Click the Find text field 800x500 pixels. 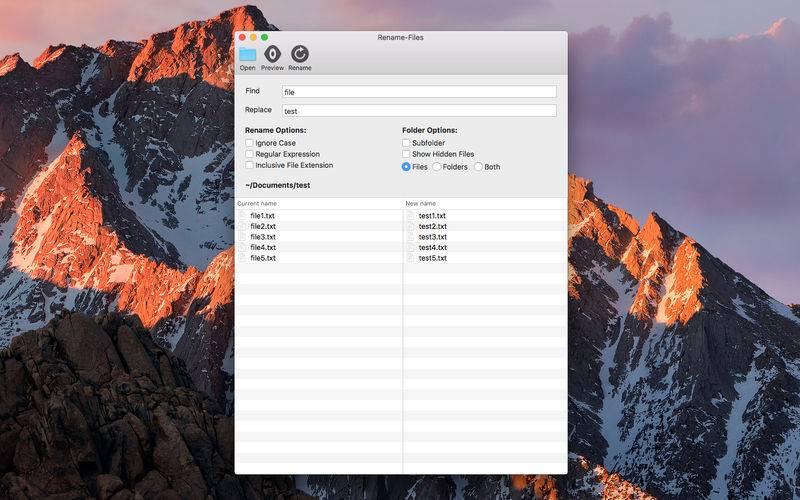pyautogui.click(x=419, y=92)
